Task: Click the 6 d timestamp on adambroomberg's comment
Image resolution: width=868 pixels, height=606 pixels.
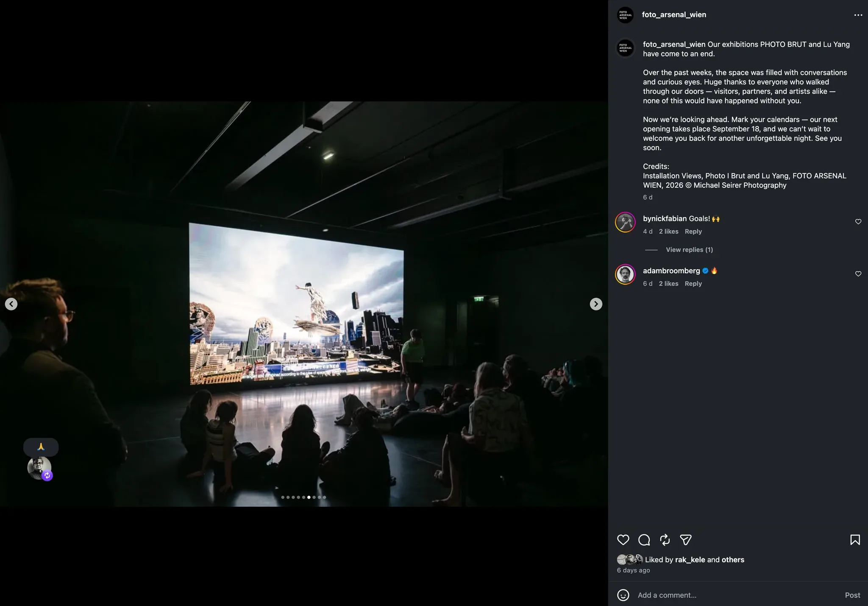Action: pyautogui.click(x=648, y=284)
